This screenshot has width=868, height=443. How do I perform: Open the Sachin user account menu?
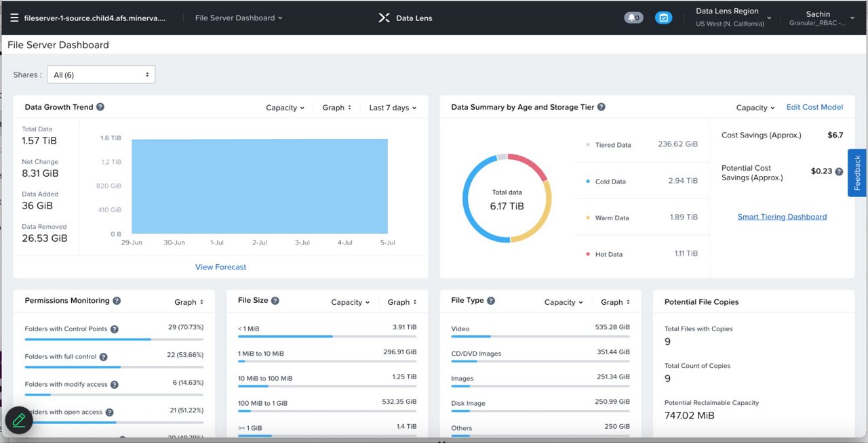point(821,18)
